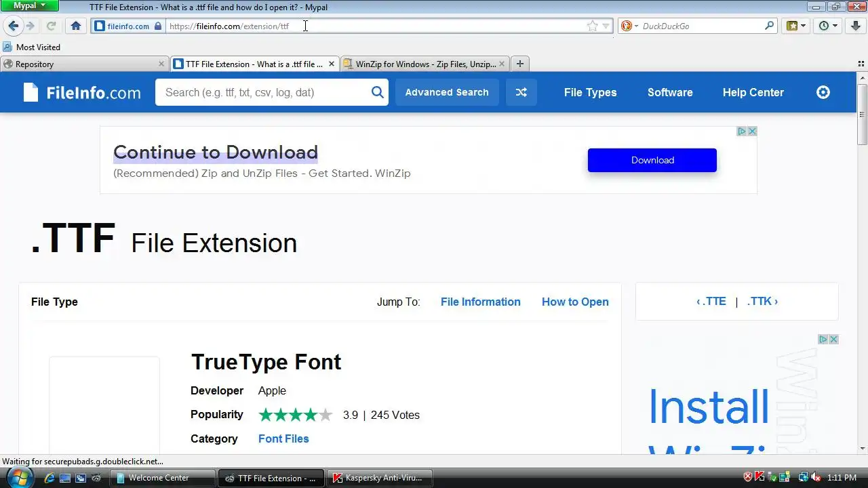868x488 pixels.
Task: Open the URL bar history dropdown arrow
Action: [606, 26]
